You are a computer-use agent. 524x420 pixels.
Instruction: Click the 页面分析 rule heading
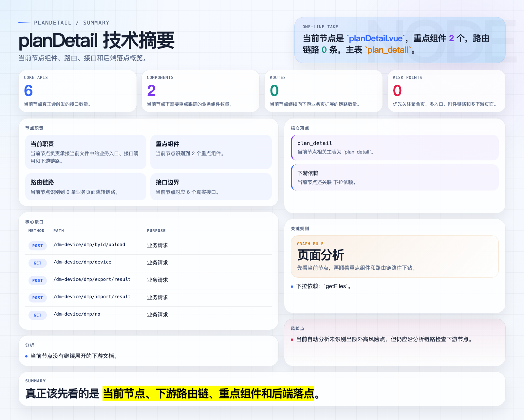click(321, 255)
